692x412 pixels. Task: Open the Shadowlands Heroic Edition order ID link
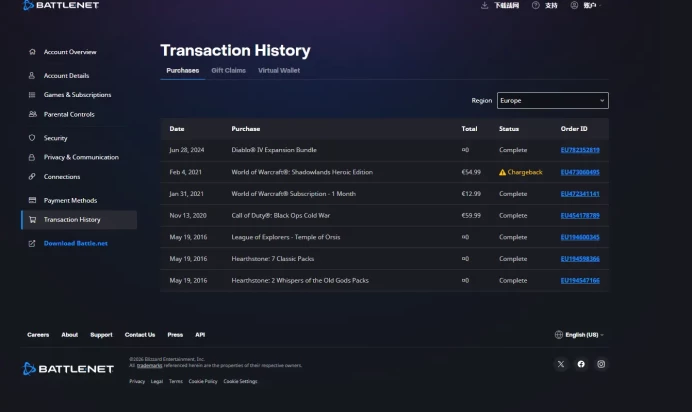pos(580,172)
